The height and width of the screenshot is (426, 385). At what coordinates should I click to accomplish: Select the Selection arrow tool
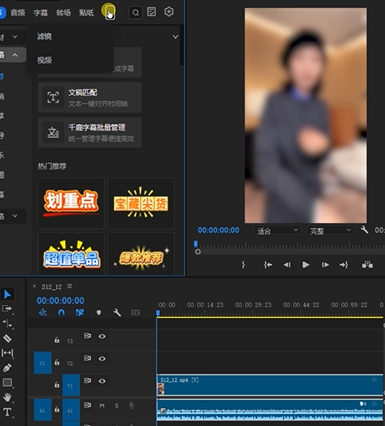pos(7,294)
